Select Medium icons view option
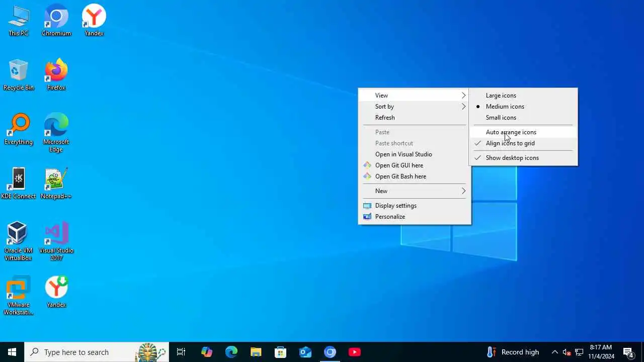 pos(523,107)
